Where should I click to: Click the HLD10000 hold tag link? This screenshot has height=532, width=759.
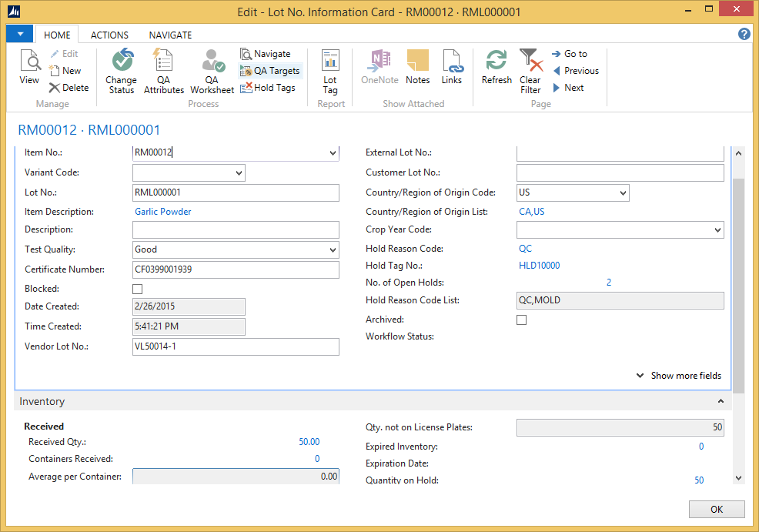click(x=540, y=266)
